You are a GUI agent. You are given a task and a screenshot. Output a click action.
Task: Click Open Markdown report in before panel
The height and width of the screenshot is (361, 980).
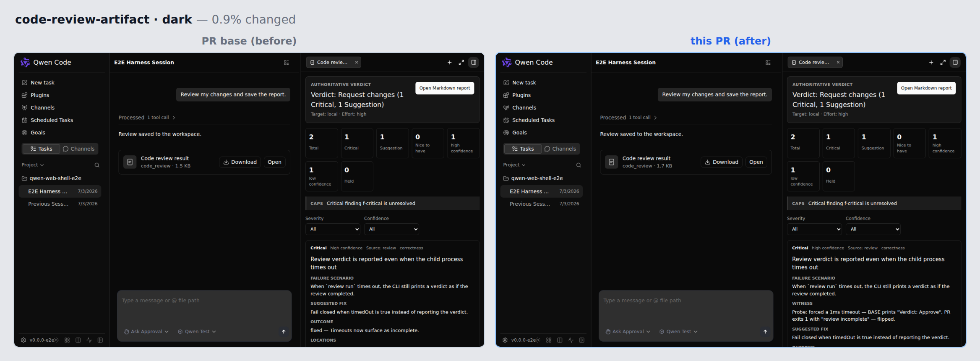point(445,88)
